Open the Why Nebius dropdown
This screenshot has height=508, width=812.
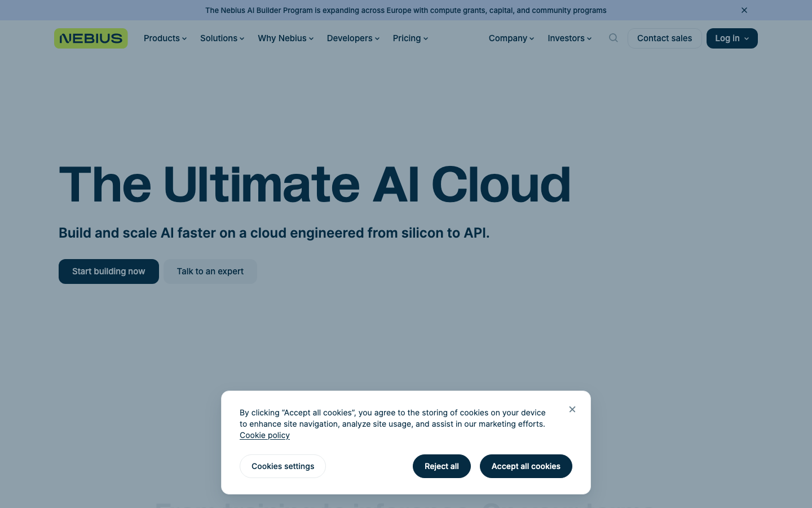[x=285, y=38]
